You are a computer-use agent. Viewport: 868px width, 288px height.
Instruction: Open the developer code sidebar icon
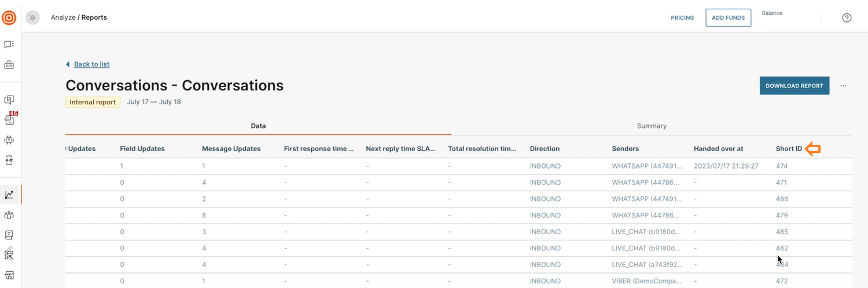click(x=9, y=65)
